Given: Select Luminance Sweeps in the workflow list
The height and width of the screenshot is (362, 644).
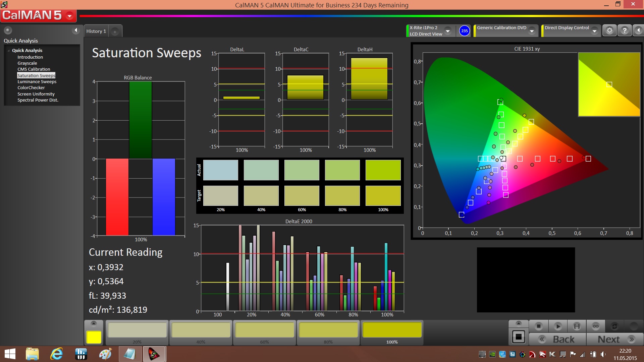Looking at the screenshot, I should [x=37, y=81].
